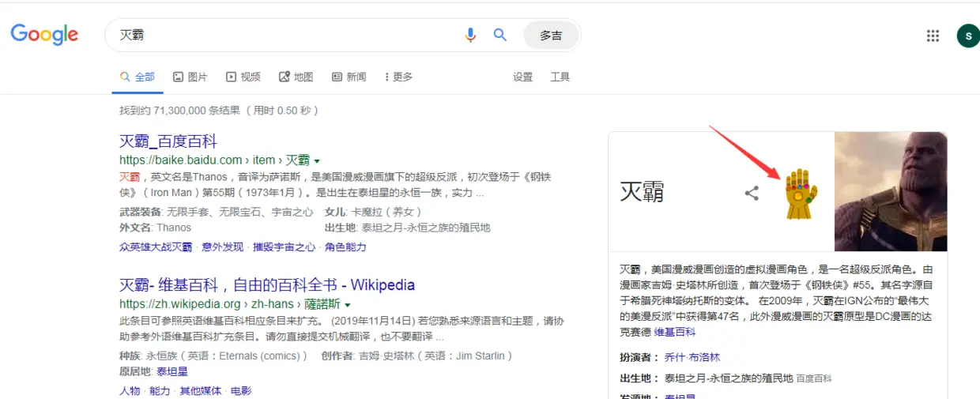
Task: Open the 更多 menu
Action: click(398, 77)
